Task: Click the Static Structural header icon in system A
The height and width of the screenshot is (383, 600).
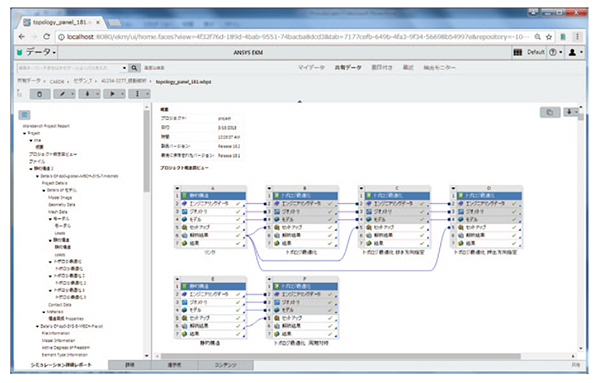Action: tap(185, 196)
